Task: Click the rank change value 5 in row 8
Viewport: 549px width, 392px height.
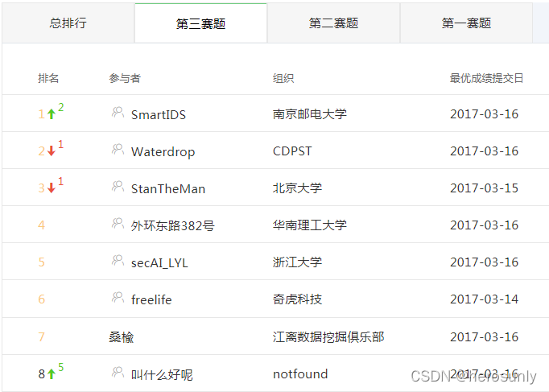Action: click(x=61, y=367)
